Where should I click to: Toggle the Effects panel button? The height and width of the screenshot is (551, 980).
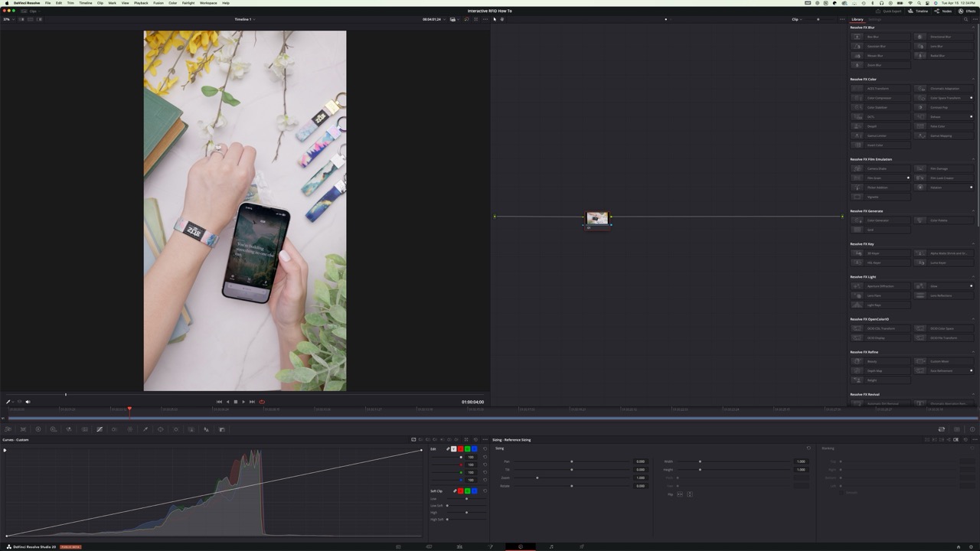tap(967, 11)
